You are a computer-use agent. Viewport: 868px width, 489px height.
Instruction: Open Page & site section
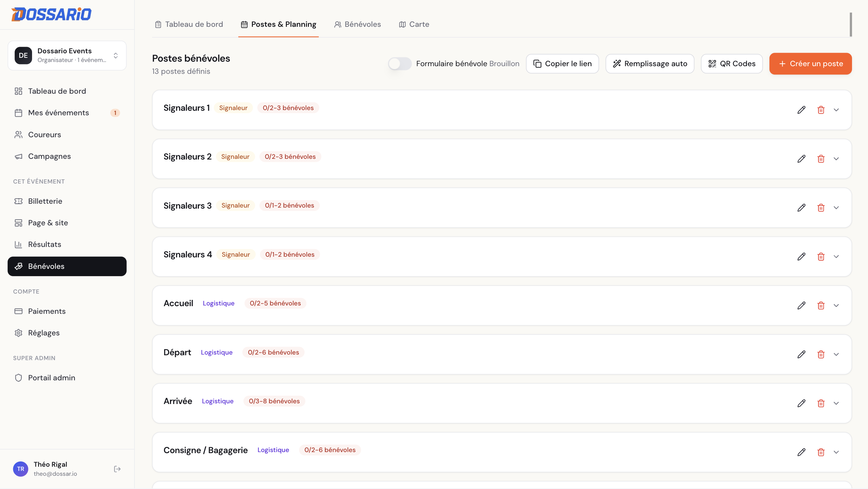67,223
